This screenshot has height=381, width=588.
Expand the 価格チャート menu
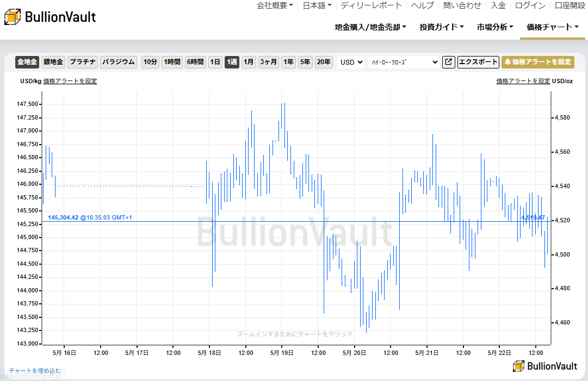tap(553, 27)
